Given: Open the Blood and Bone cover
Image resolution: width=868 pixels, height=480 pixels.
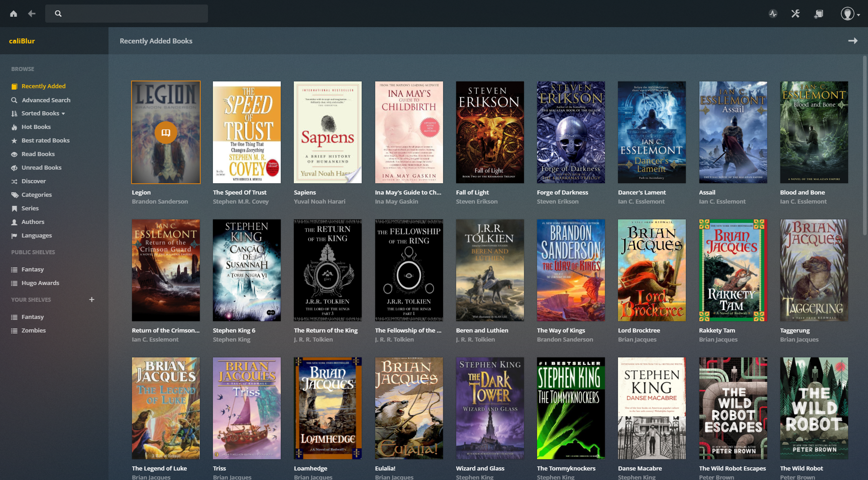Looking at the screenshot, I should click(x=814, y=132).
